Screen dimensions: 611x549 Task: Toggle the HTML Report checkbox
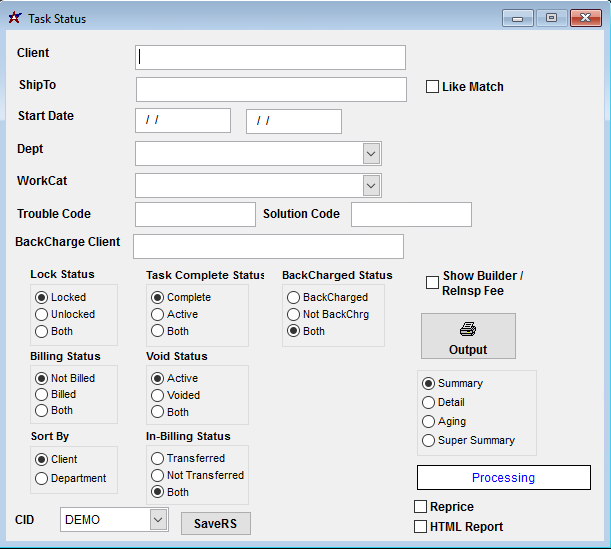pos(420,526)
